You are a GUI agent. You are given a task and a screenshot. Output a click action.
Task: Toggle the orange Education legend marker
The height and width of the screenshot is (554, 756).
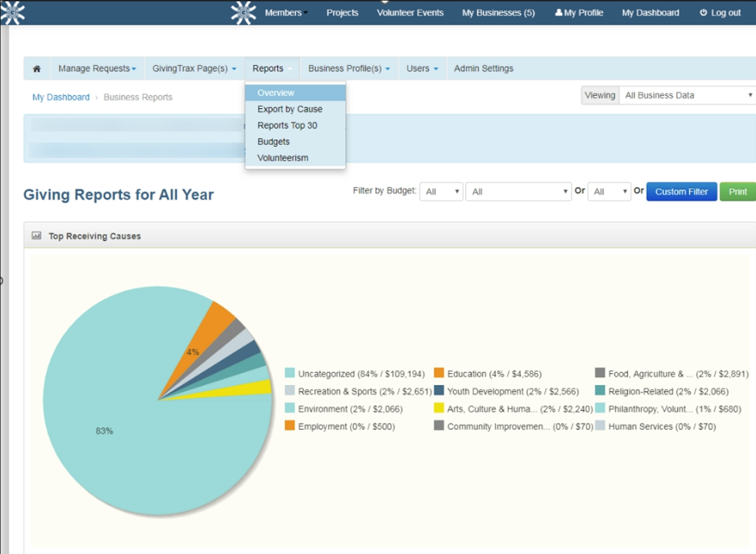coord(439,374)
